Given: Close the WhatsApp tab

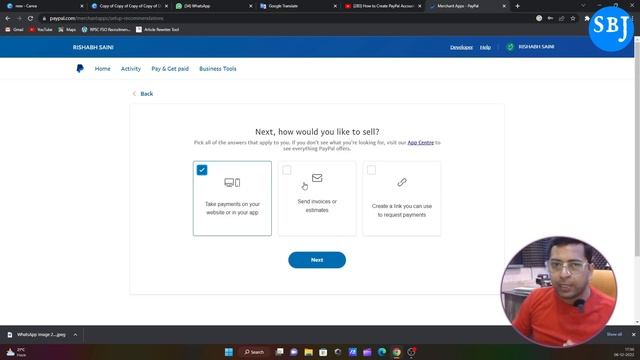Looking at the screenshot, I should pos(251,6).
